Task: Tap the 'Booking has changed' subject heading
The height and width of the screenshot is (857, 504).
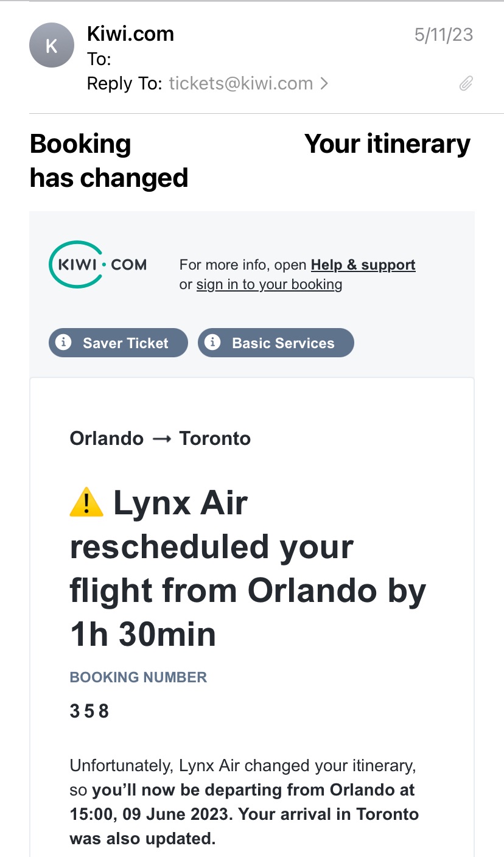Action: point(109,161)
